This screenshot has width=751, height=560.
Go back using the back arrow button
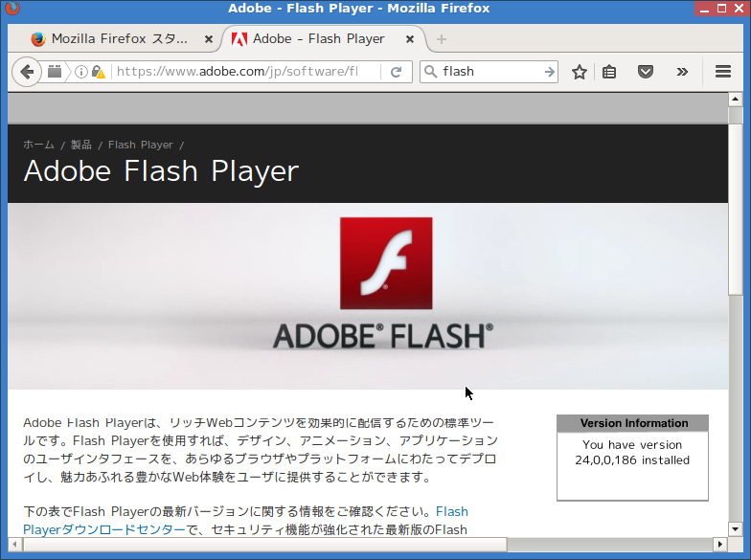point(27,72)
